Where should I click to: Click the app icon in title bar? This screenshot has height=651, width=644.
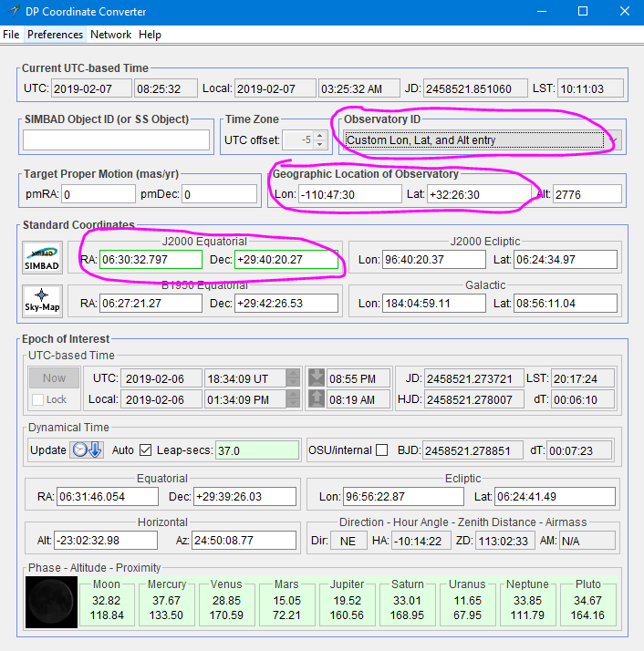[x=12, y=12]
